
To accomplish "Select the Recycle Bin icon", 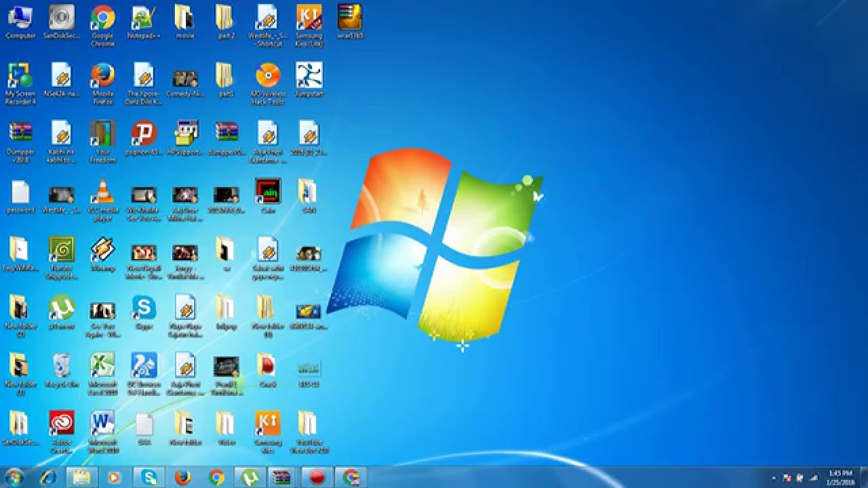I will 62,371.
